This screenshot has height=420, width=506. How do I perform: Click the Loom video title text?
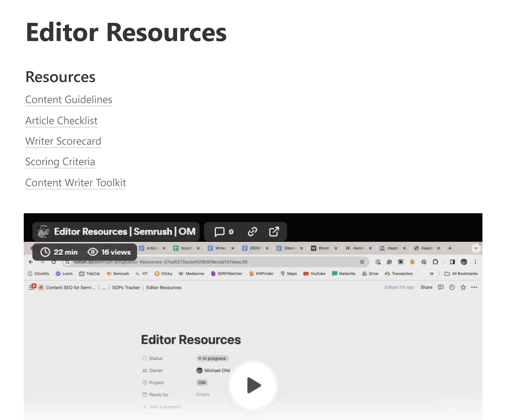point(124,232)
